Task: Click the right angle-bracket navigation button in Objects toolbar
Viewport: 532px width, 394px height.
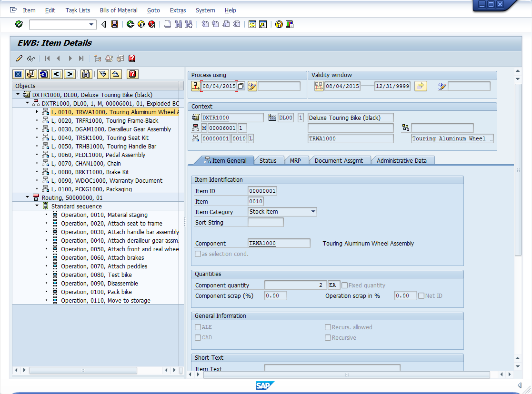Action: (70, 74)
